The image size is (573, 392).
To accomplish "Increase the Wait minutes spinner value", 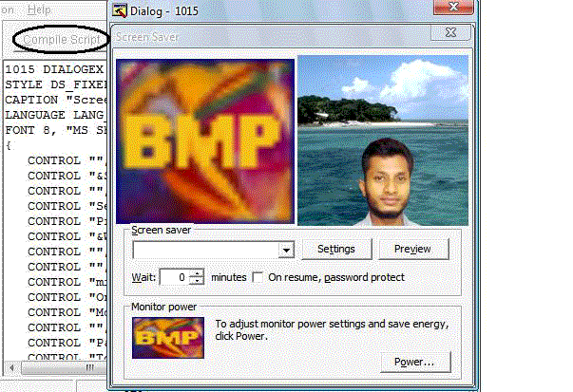I will pyautogui.click(x=197, y=273).
